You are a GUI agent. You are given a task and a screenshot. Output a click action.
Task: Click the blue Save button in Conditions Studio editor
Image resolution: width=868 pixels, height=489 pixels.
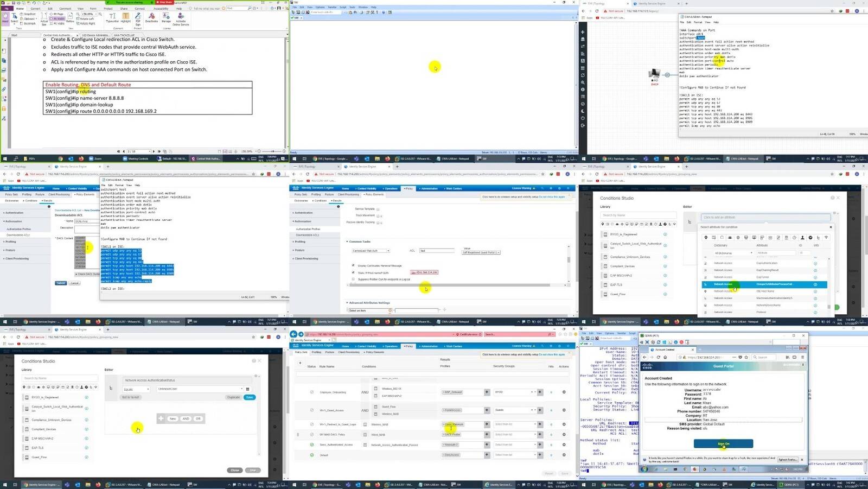click(250, 397)
